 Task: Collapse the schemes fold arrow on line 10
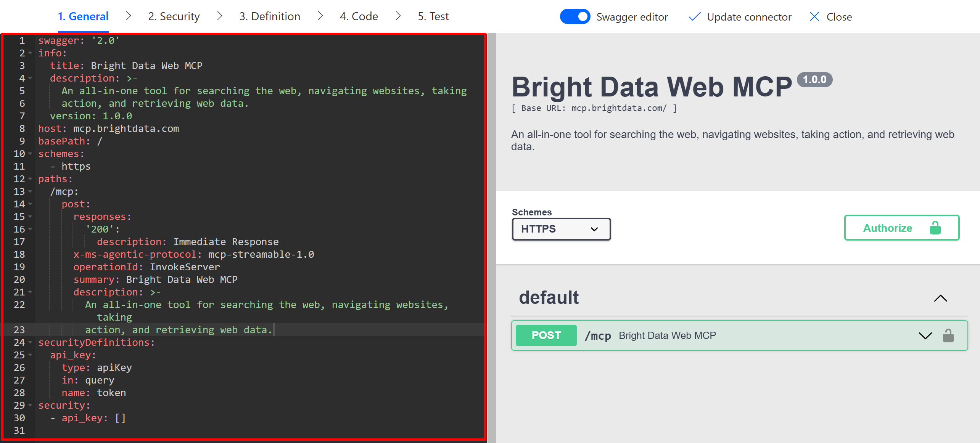(x=30, y=154)
